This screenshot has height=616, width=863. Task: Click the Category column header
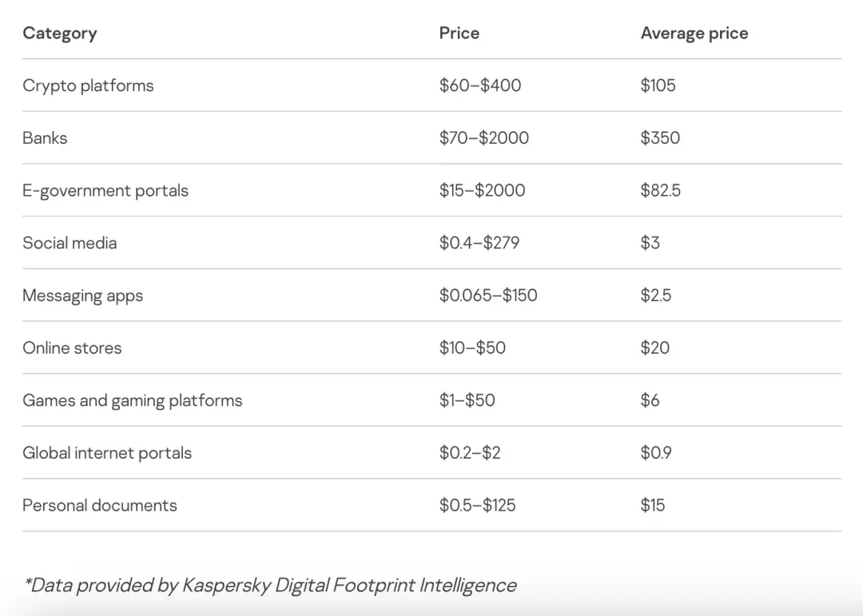[x=60, y=34]
